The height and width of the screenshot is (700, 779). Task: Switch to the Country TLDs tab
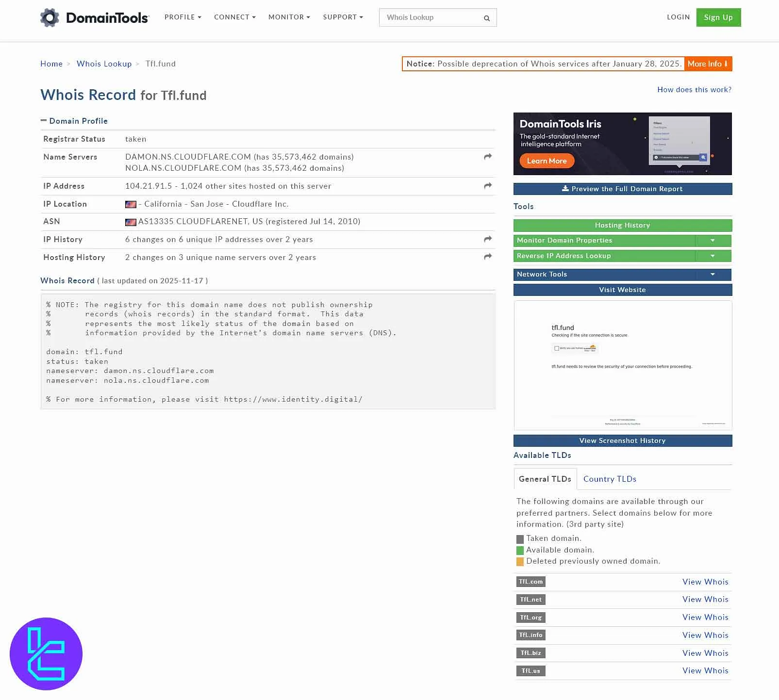(610, 479)
